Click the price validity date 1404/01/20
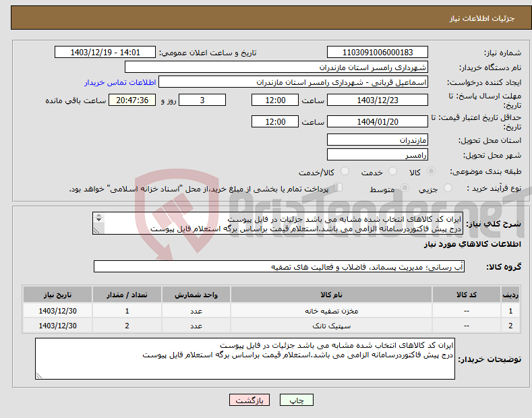The width and height of the screenshot is (532, 418). click(378, 121)
